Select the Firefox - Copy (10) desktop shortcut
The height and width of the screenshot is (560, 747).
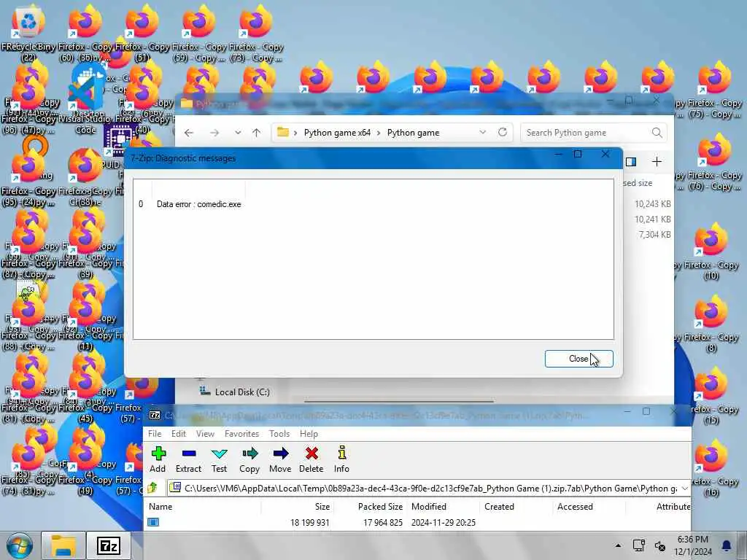pos(711,252)
